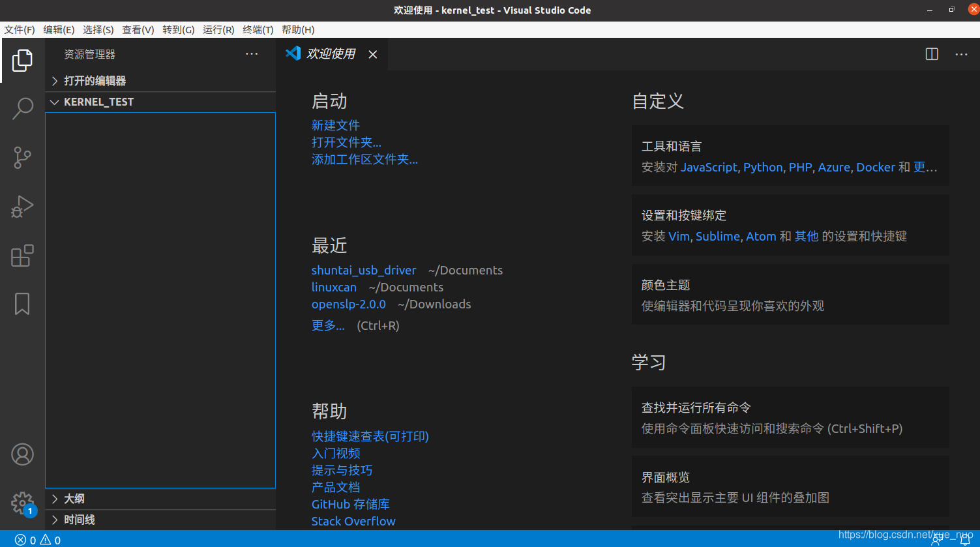This screenshot has height=547, width=980.
Task: Open explorer panel more actions ellipsis
Action: (252, 54)
